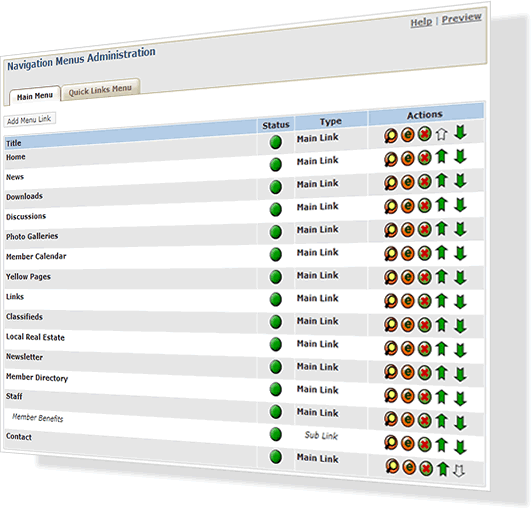
Task: Toggle the Yellow Pages status dot
Action: (276, 277)
